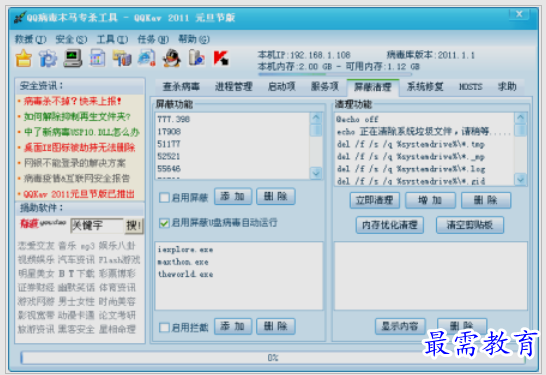Viewport: 546px width, 375px height.
Task: Click the 0% progress bar
Action: tap(273, 358)
